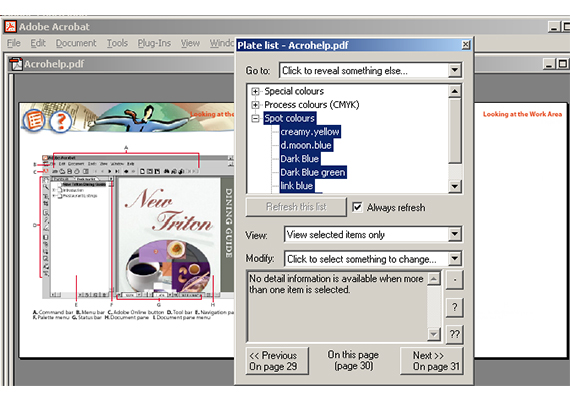Screen dimensions: 570x400
Task: Open the View menu
Action: [190, 43]
